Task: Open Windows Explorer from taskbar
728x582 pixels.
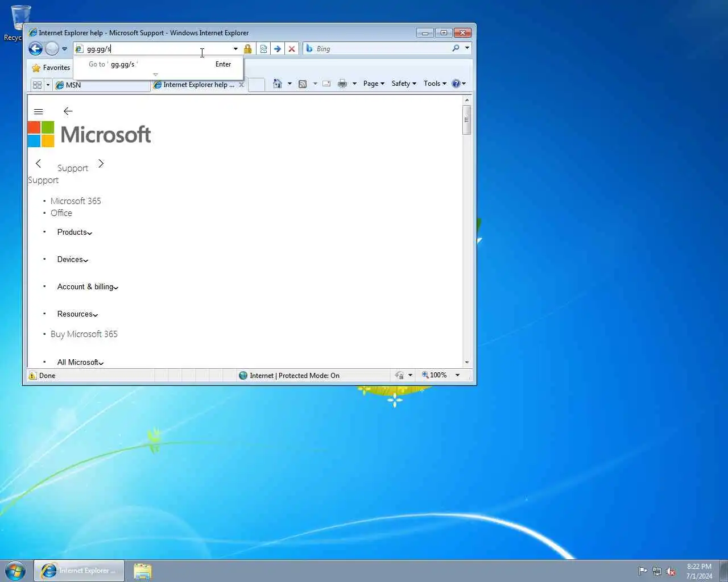Action: 143,571
